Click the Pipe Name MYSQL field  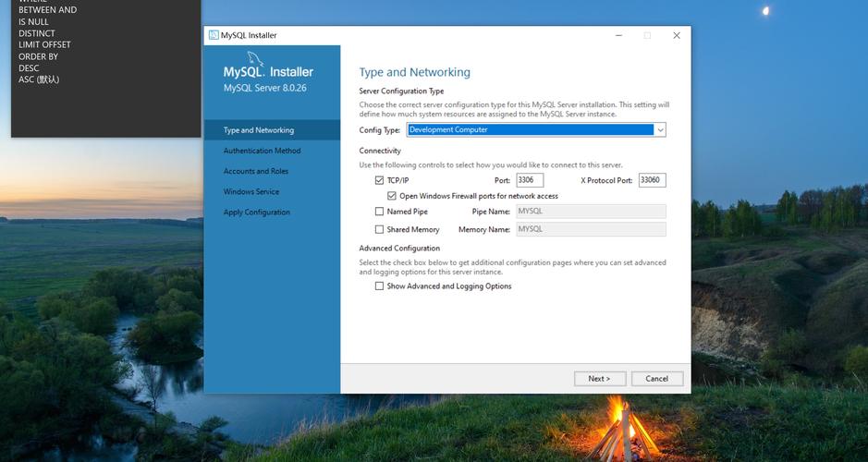click(591, 211)
